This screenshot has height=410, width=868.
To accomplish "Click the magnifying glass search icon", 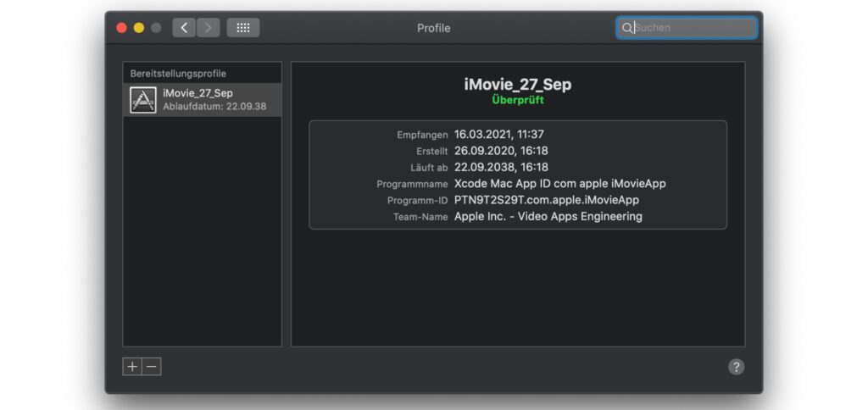I will tap(626, 28).
